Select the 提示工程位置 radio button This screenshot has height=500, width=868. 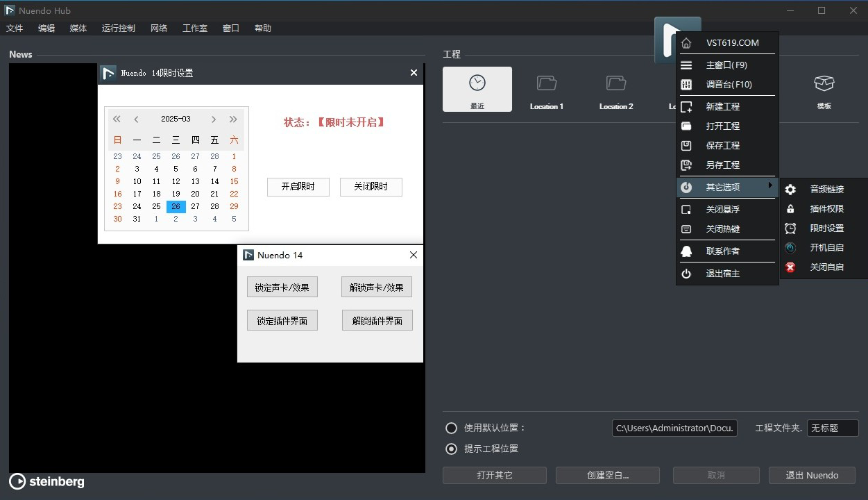click(x=451, y=449)
